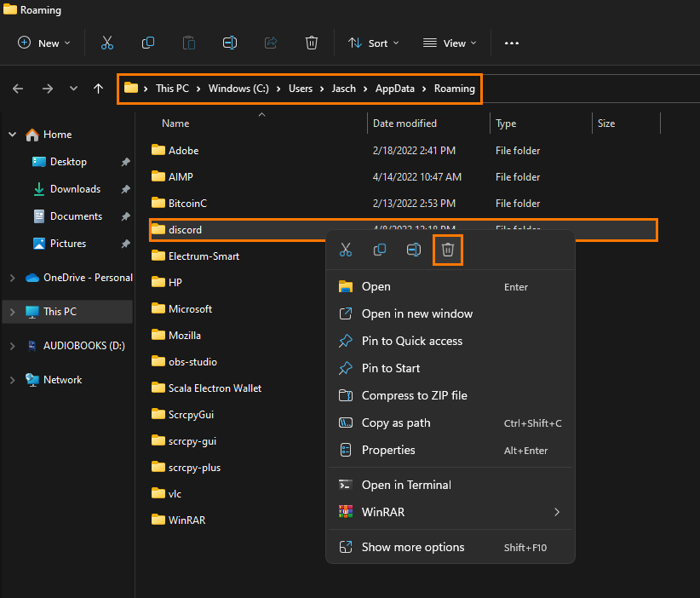700x598 pixels.
Task: Select Pictures in the navigation pane
Action: (68, 244)
